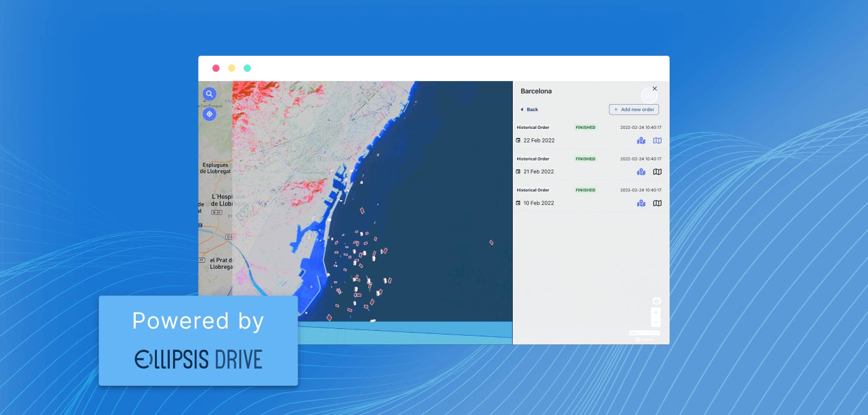The height and width of the screenshot is (415, 868).
Task: Close the Barcelona side panel
Action: [655, 89]
